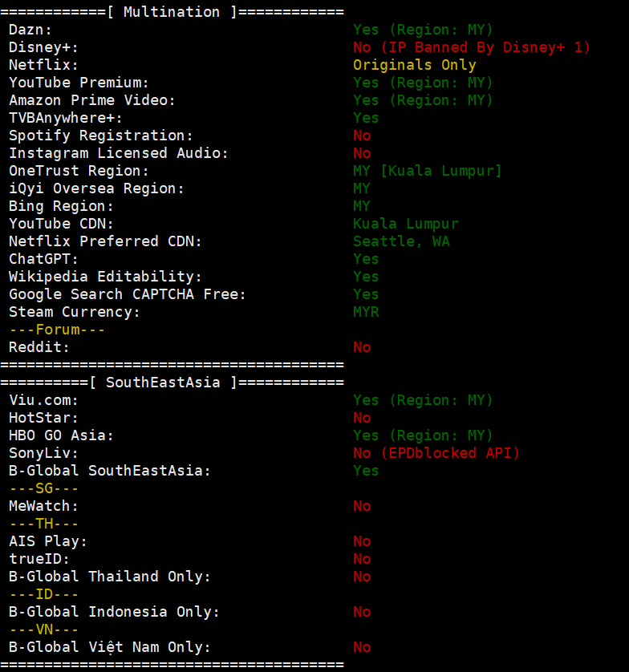The height and width of the screenshot is (672, 629).
Task: Click the 'HBO GO Asia:' label
Action: (61, 435)
